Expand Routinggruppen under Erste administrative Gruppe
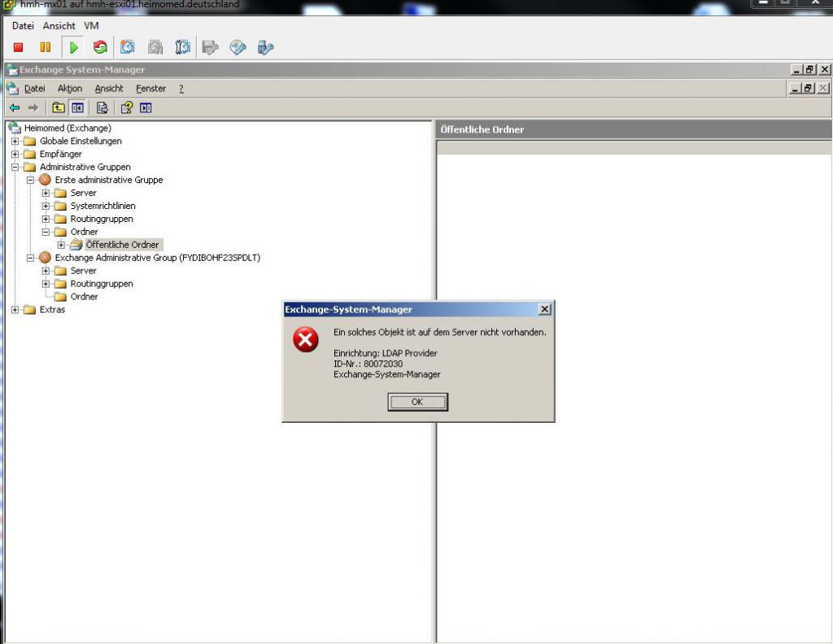 [46, 219]
